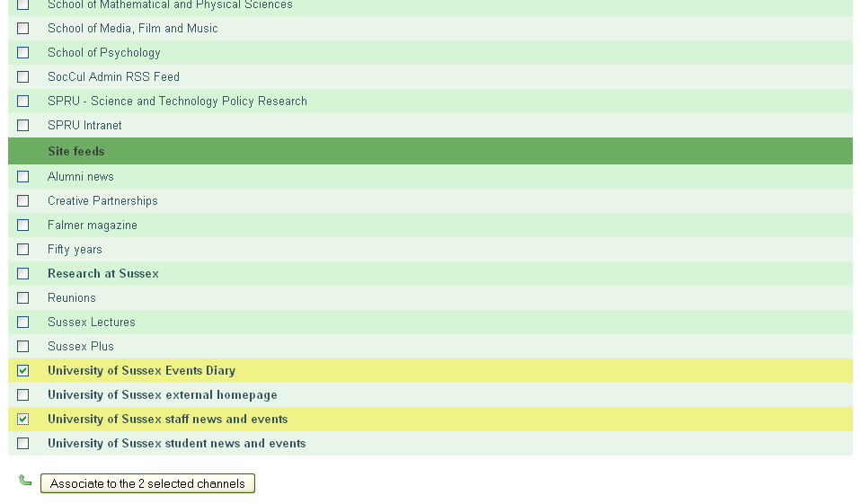Tick the School of Media, Film and Music checkbox

23,29
